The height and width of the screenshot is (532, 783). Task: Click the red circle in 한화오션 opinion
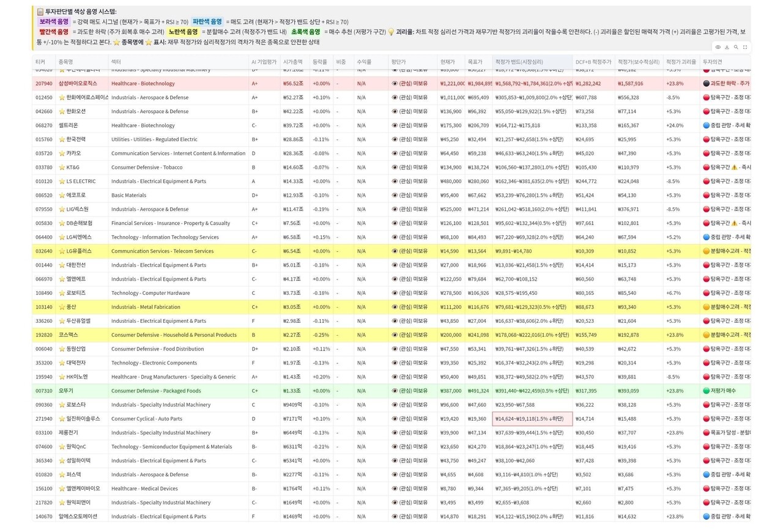(706, 112)
